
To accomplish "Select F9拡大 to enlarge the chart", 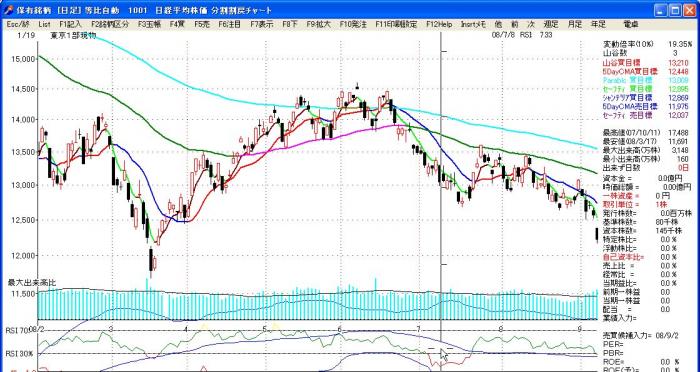I will (318, 25).
